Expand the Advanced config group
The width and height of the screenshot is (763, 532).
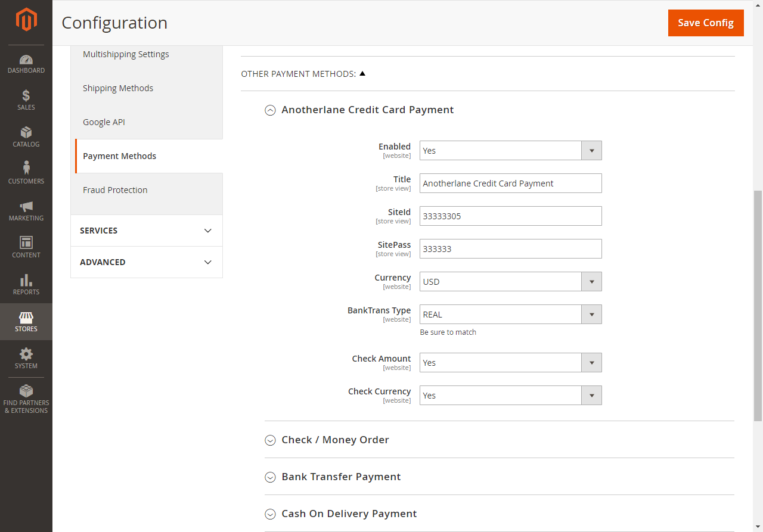tap(147, 262)
